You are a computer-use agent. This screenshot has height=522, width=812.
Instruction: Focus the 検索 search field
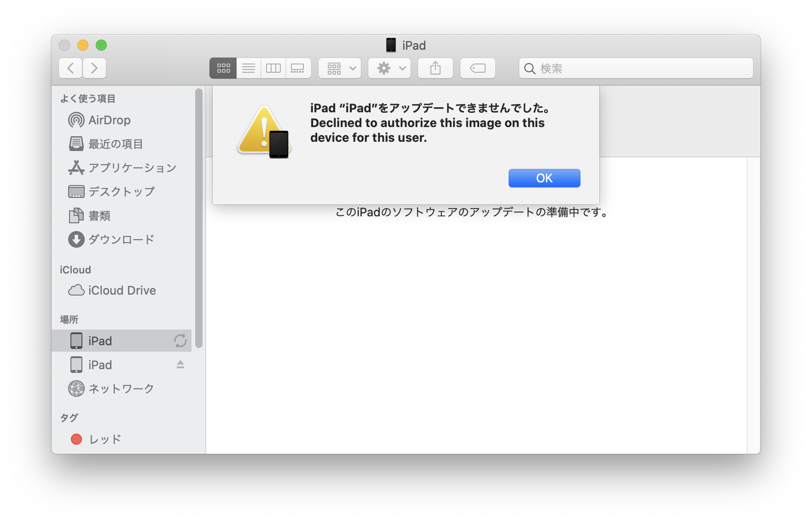coord(636,68)
